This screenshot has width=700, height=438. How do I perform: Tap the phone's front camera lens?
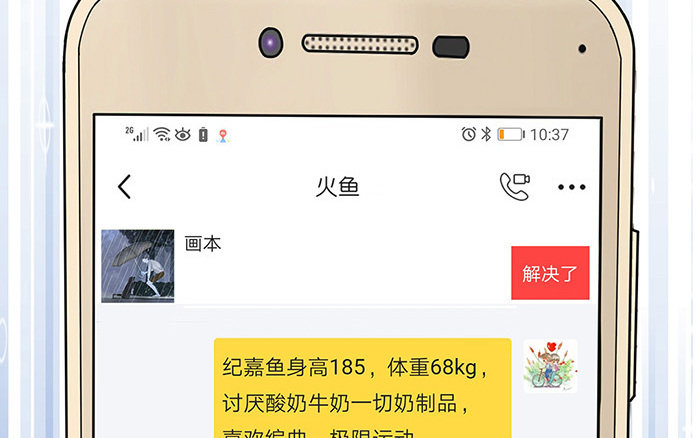[271, 43]
